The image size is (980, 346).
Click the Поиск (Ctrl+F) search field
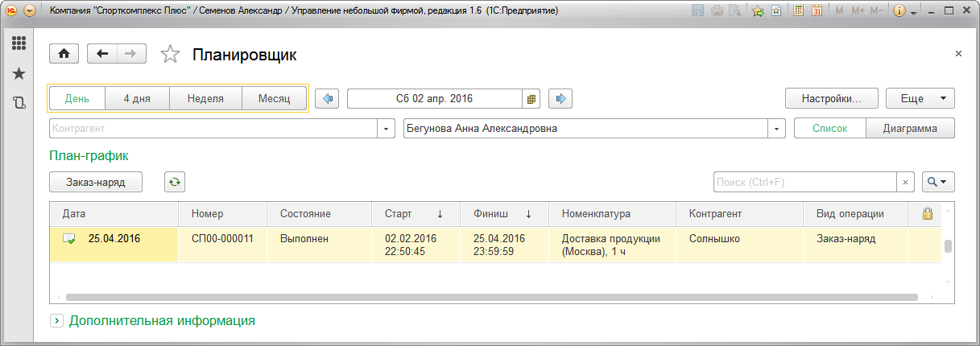coord(805,182)
